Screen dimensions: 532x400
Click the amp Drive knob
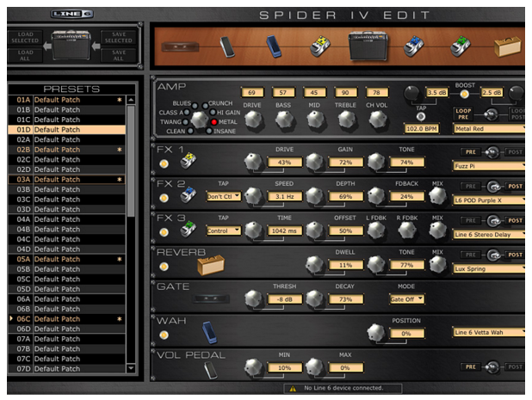[253, 120]
